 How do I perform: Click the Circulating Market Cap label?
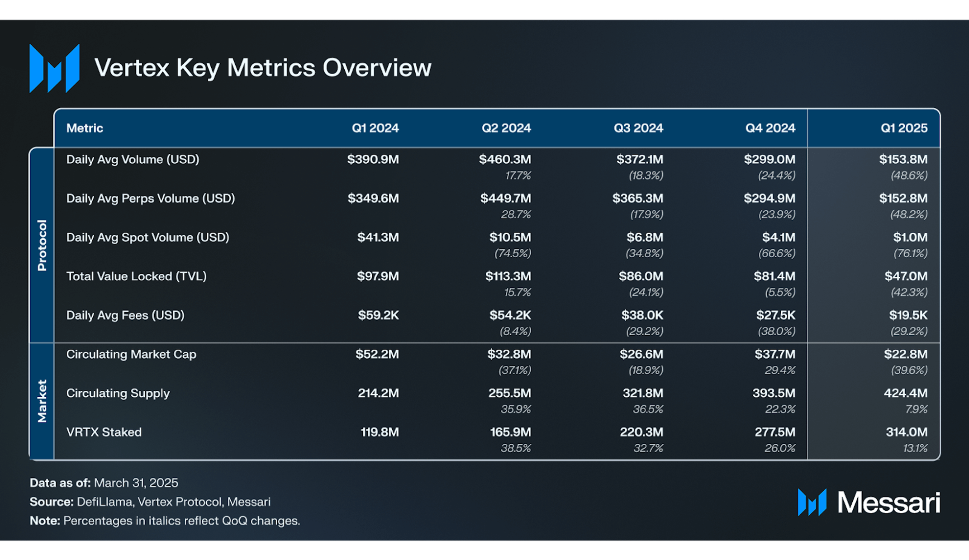(131, 354)
